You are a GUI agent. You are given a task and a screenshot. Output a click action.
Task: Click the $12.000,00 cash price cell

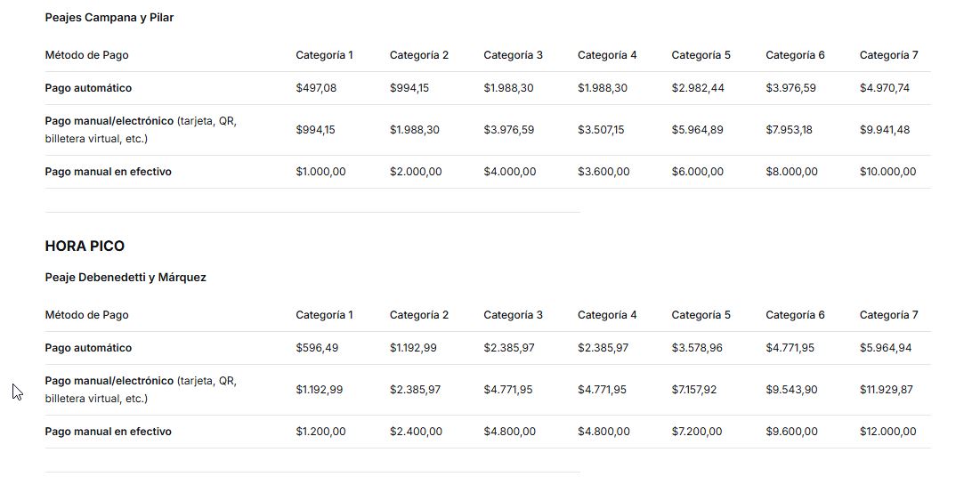tap(887, 432)
